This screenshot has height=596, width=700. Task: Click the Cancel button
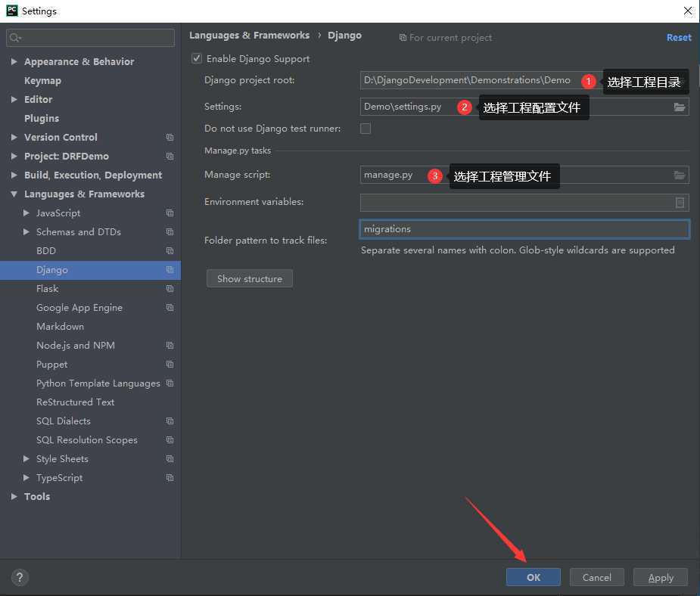[x=596, y=577]
